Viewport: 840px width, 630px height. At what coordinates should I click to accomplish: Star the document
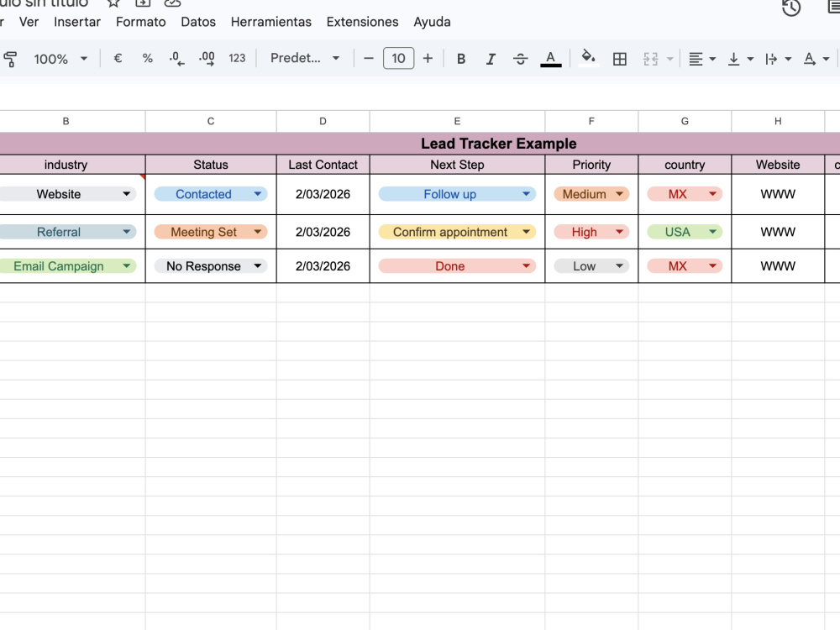pyautogui.click(x=113, y=3)
